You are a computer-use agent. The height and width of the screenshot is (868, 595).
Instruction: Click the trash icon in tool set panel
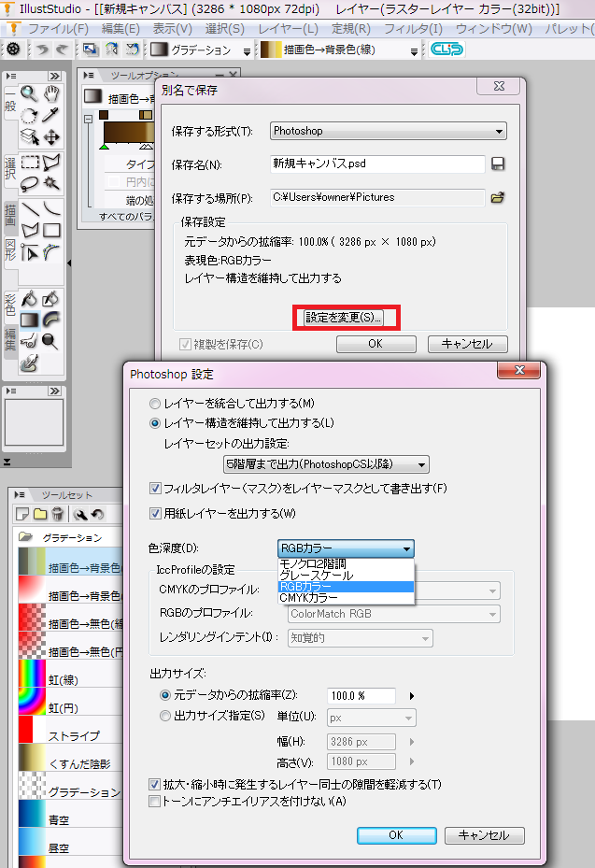(x=58, y=514)
